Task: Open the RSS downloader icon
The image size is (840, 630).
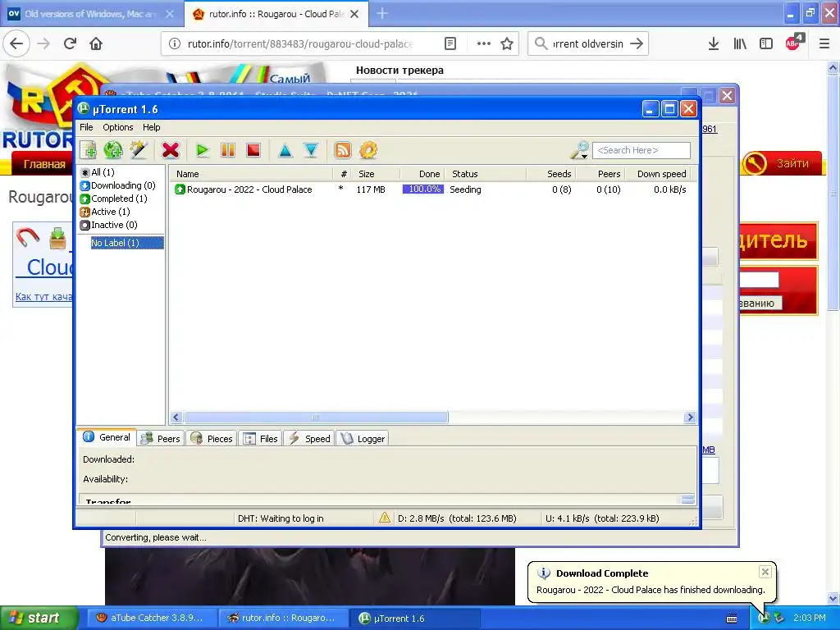Action: point(343,151)
